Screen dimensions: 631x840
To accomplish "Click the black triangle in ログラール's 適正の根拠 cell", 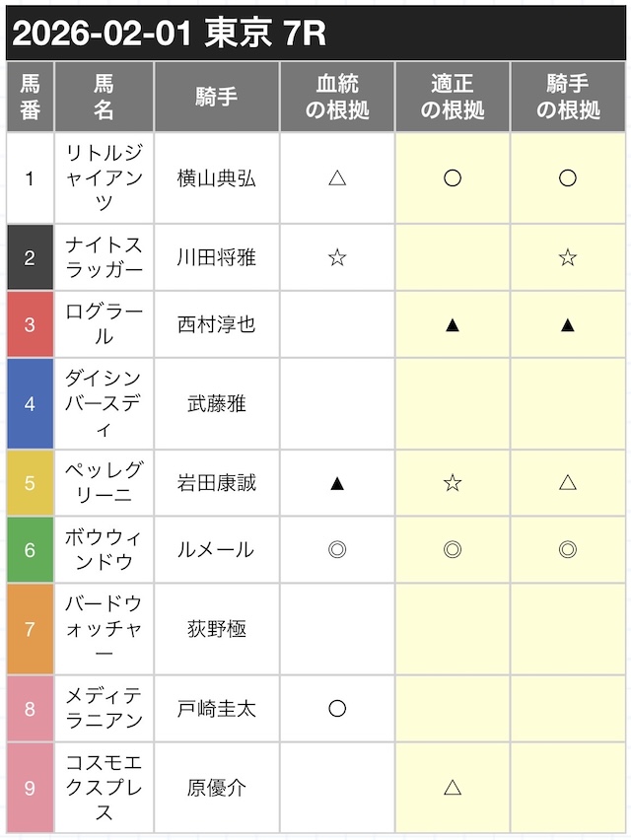I will pyautogui.click(x=453, y=324).
